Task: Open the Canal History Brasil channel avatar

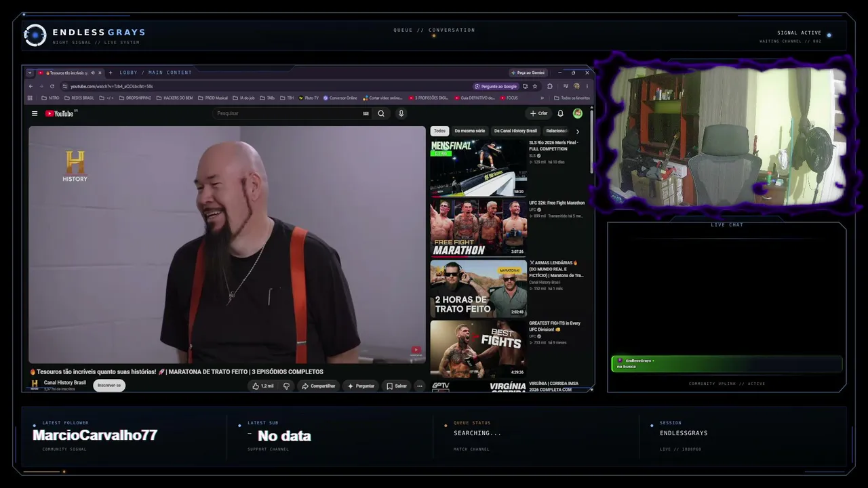Action: point(35,385)
